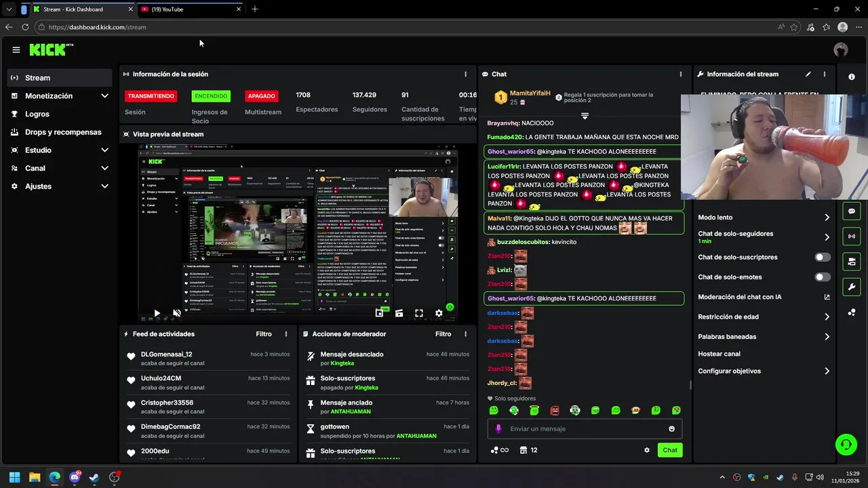The image size is (868, 488).
Task: Send the message with the green Chat button
Action: coord(670,450)
